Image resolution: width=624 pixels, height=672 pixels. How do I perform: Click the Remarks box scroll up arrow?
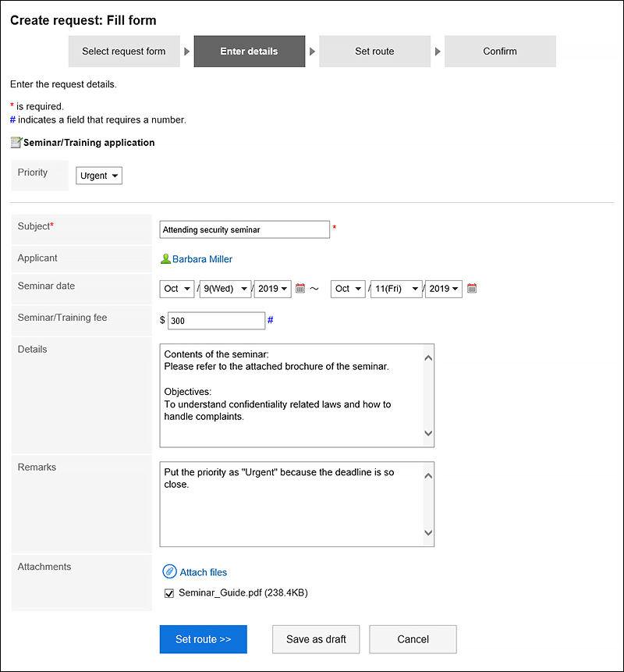428,476
